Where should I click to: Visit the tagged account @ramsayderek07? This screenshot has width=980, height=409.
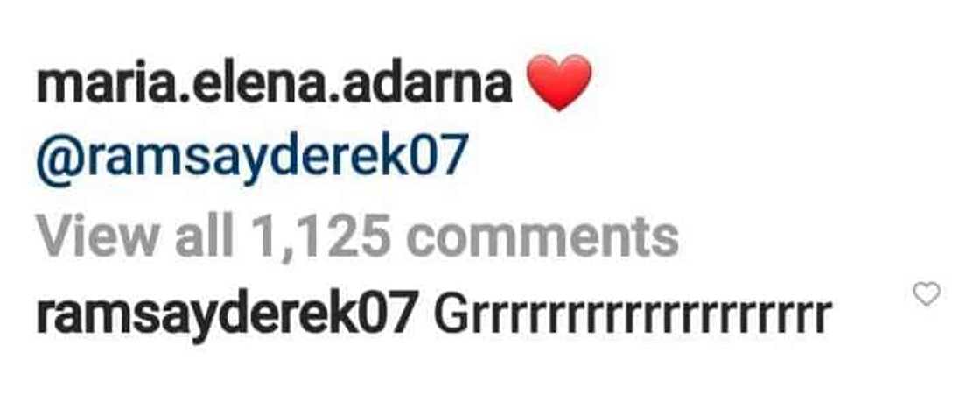pyautogui.click(x=253, y=158)
